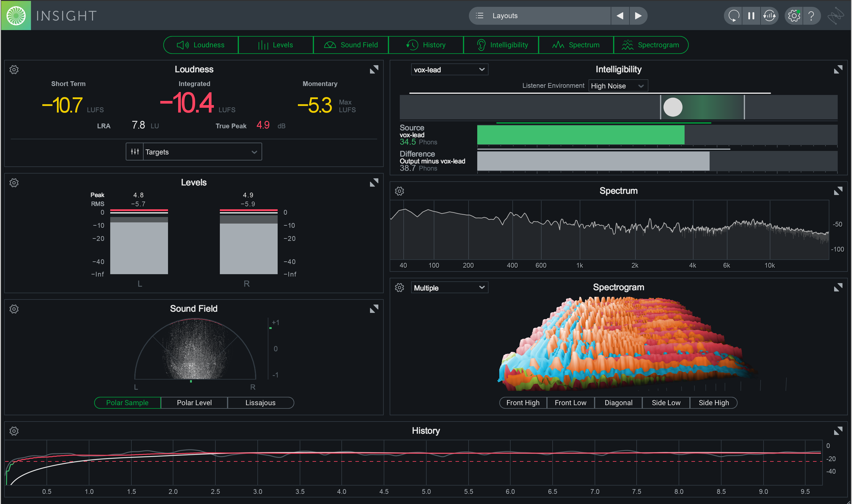852x504 pixels.
Task: Click the True Peak 4.9 value
Action: click(x=263, y=125)
